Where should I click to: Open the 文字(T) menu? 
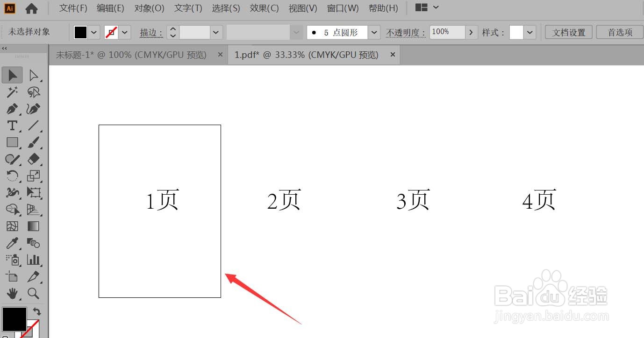pyautogui.click(x=188, y=8)
